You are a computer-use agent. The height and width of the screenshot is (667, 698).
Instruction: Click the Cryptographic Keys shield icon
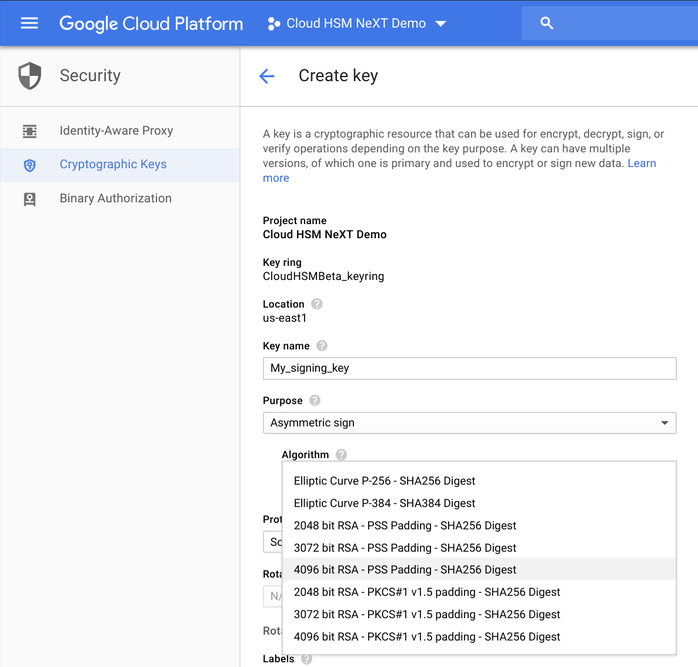tap(30, 165)
